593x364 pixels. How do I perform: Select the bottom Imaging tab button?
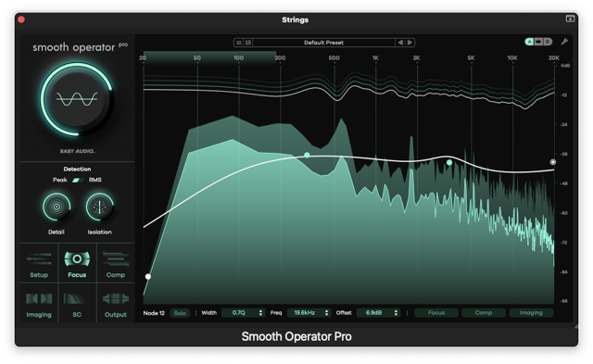click(531, 313)
